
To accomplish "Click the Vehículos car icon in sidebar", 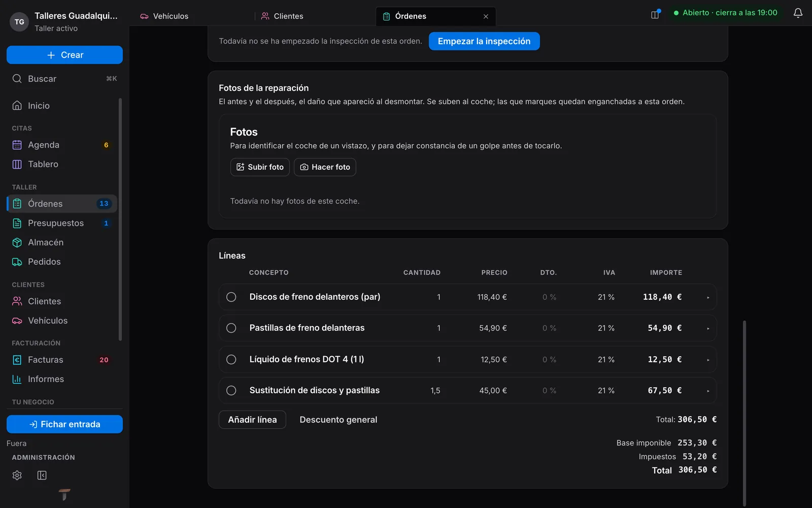I will point(17,321).
